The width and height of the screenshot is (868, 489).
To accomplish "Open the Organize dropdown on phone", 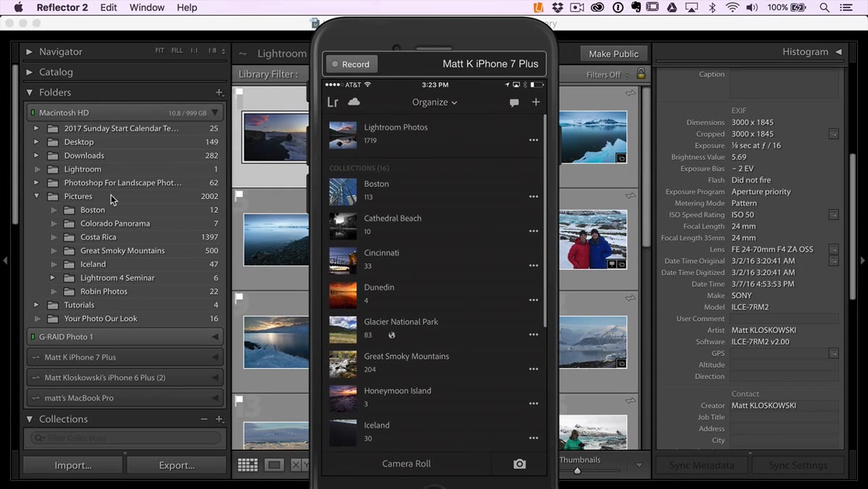I will point(435,102).
